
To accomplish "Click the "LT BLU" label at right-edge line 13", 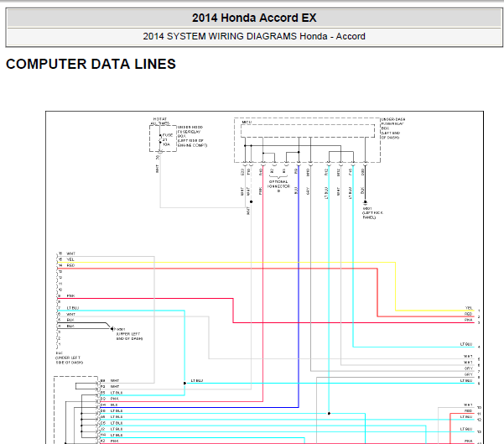I will [466, 429].
